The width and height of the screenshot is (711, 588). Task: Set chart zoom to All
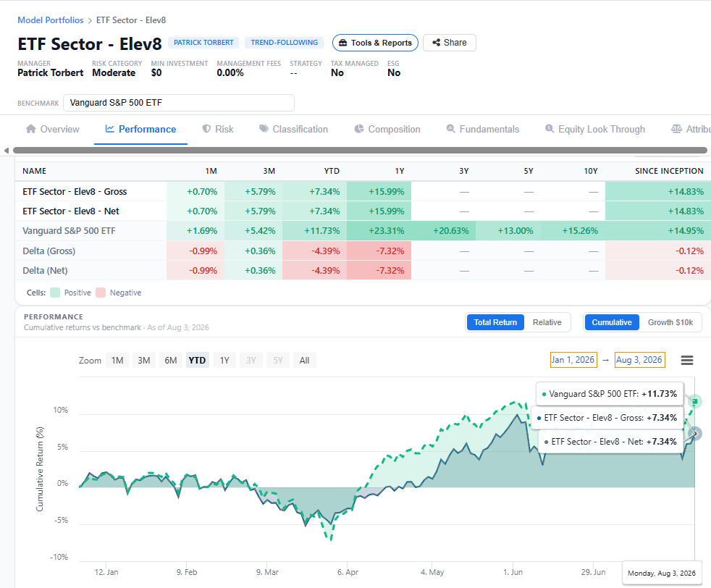305,361
